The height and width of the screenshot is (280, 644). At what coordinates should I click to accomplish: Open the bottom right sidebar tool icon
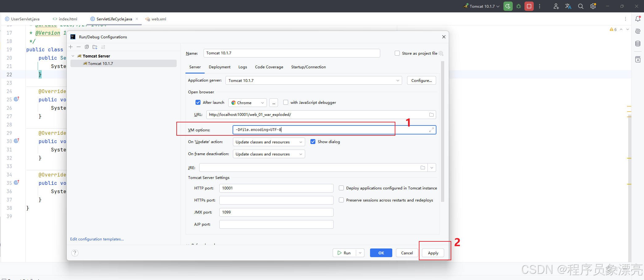638,59
